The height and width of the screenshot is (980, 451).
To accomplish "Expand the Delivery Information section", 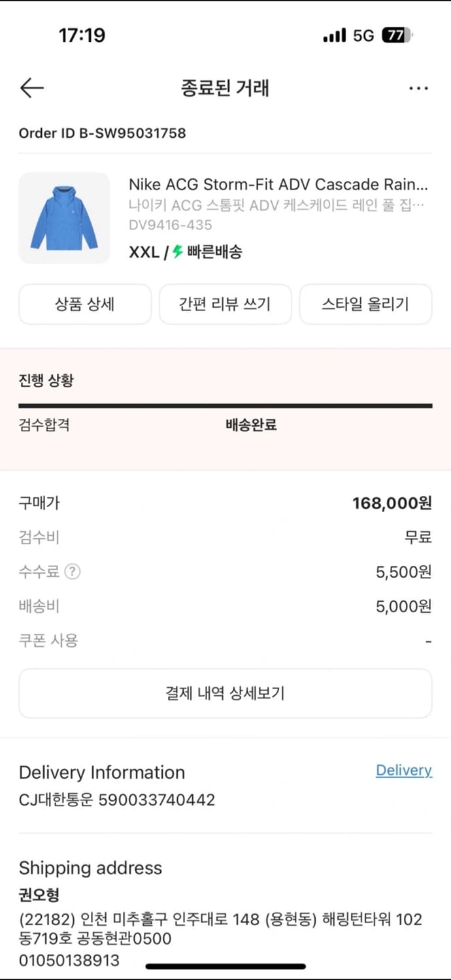I will 101,772.
